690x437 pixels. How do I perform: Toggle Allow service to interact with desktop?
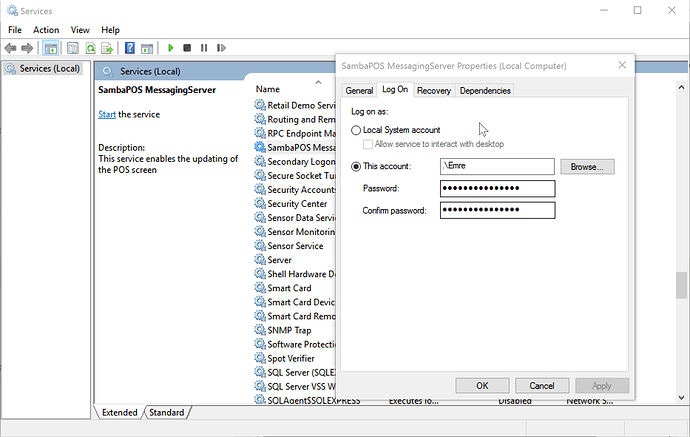coord(367,144)
